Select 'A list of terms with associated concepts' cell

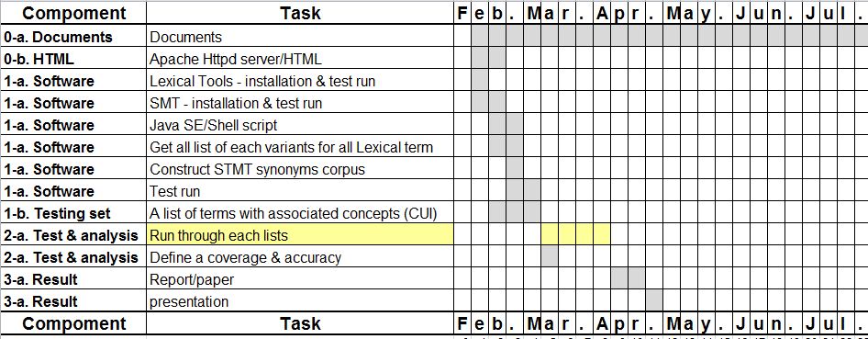300,213
